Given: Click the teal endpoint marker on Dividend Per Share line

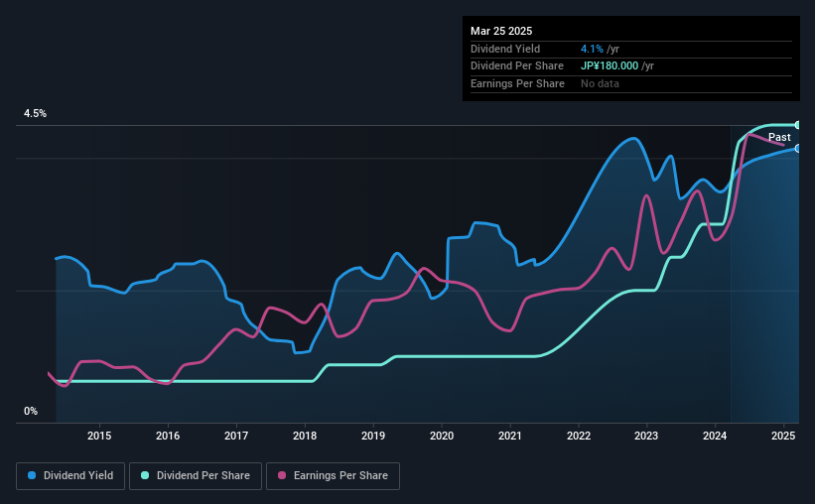Looking at the screenshot, I should [798, 125].
